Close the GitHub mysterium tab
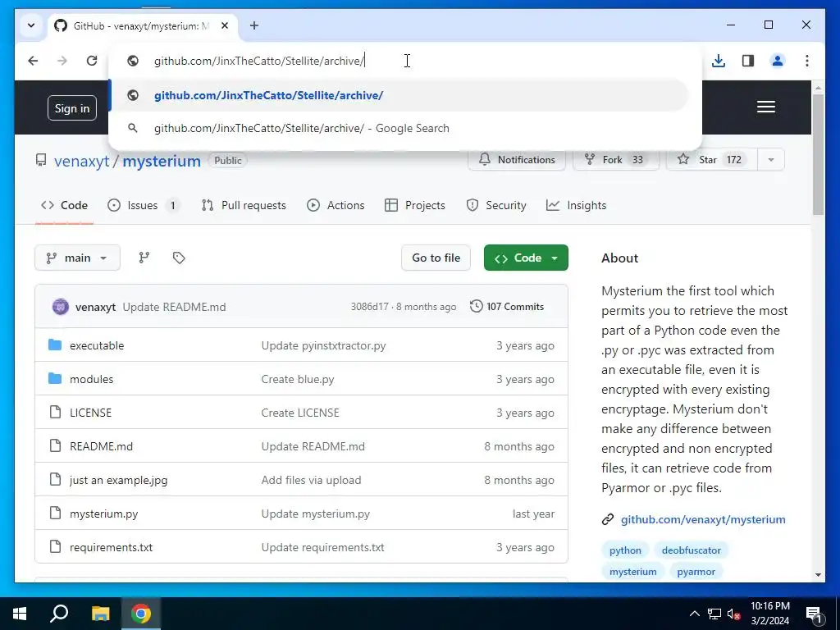 225,25
